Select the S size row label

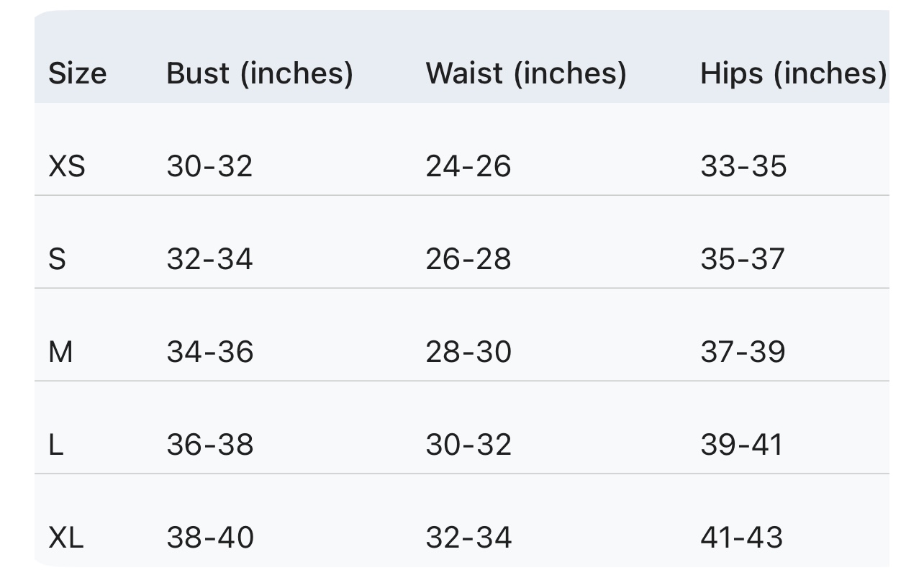[57, 259]
